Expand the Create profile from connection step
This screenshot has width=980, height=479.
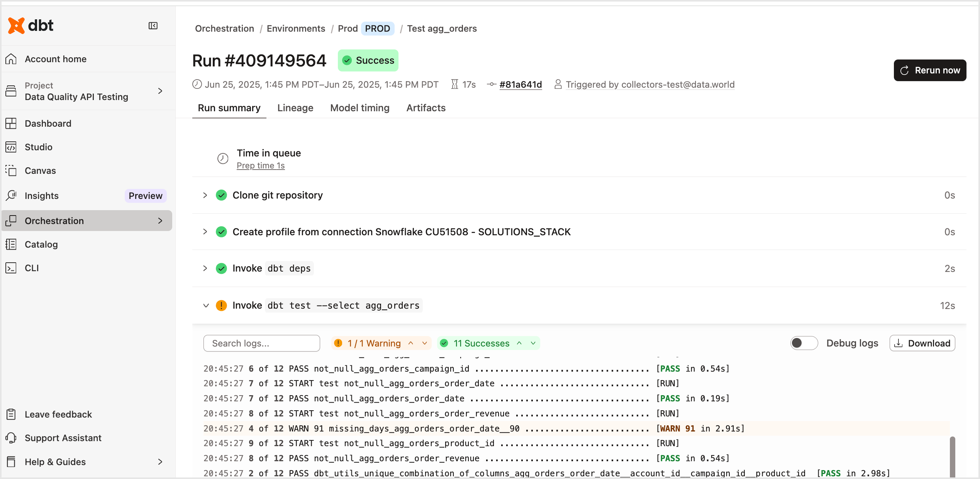(x=205, y=232)
